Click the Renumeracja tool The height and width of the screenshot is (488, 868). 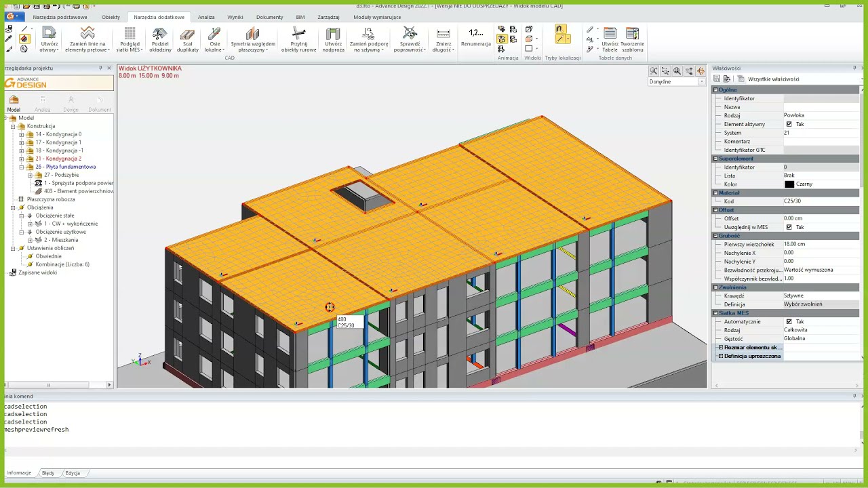pos(476,37)
